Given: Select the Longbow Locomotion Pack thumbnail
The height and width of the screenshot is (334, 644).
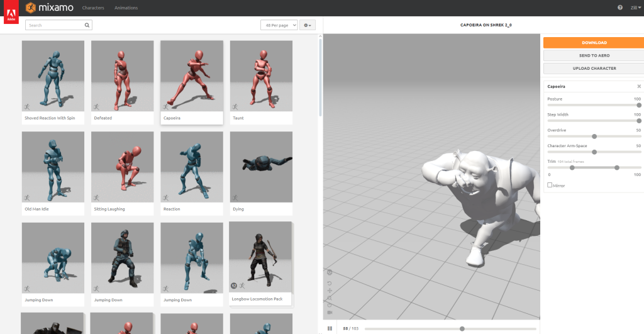Looking at the screenshot, I should click(260, 257).
